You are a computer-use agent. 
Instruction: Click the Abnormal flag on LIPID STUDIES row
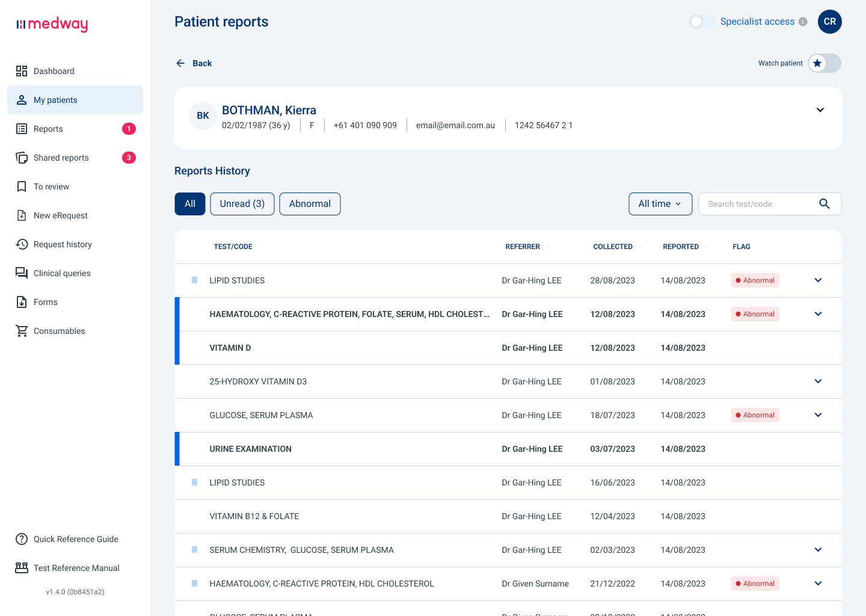click(755, 280)
